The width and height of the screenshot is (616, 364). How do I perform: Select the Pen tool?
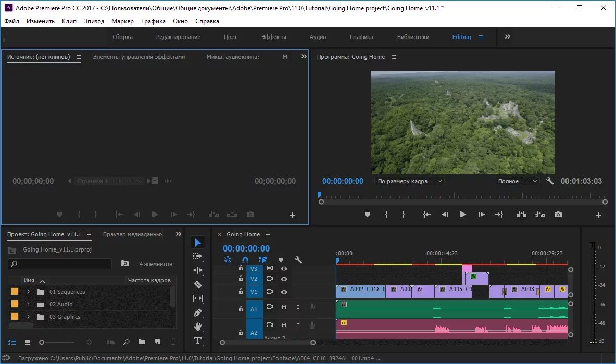point(198,312)
